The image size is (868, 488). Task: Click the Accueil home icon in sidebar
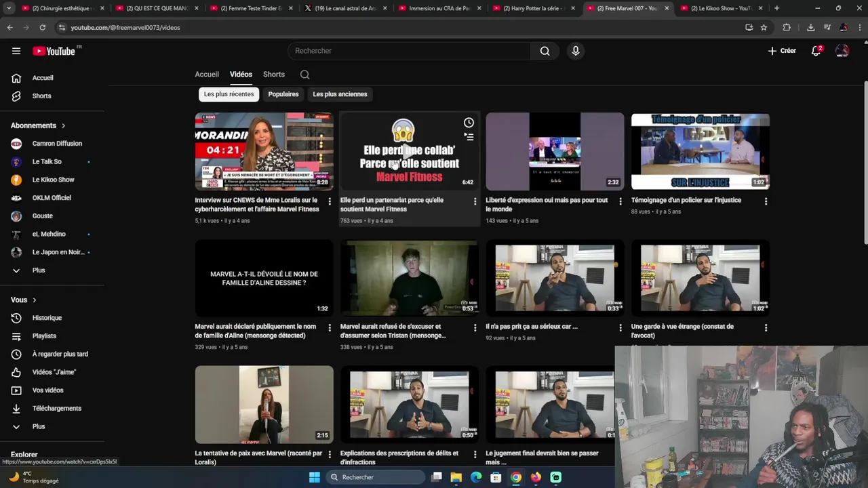pos(16,78)
